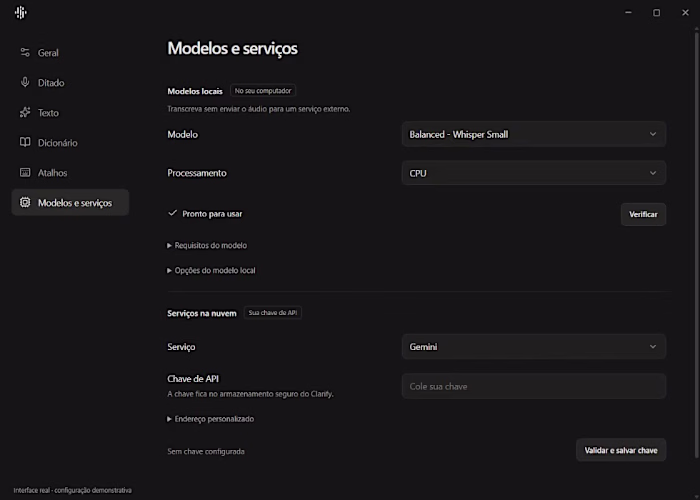Click the Clarify app logo icon

tap(21, 12)
